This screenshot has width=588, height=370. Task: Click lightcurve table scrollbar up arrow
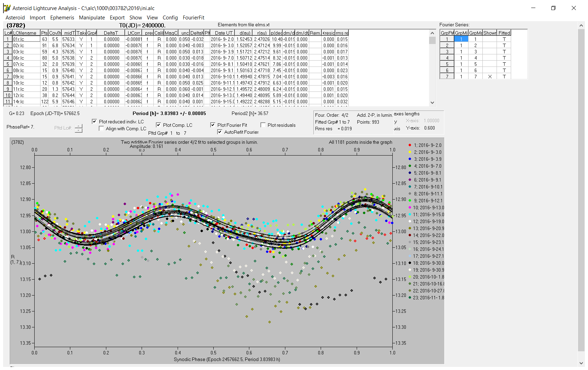point(432,33)
